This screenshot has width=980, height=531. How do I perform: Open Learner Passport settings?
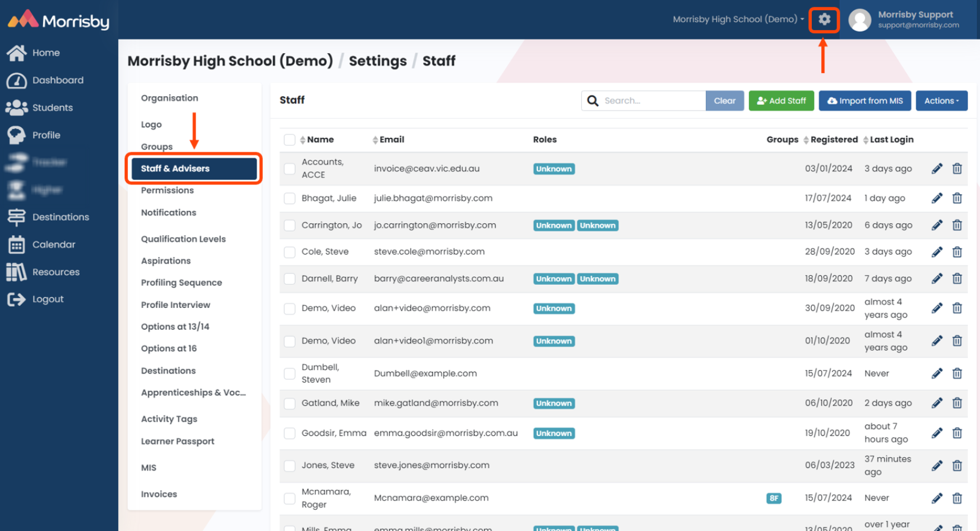tap(178, 441)
